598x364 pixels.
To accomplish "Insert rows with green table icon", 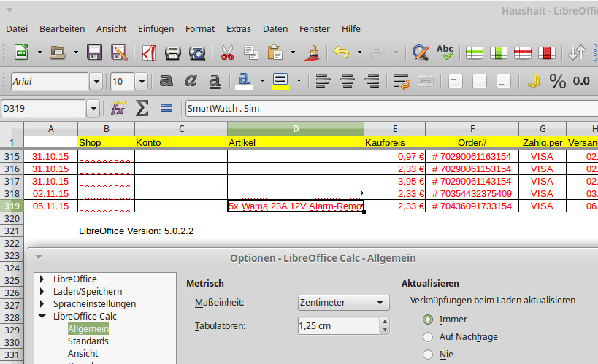I will tap(474, 53).
